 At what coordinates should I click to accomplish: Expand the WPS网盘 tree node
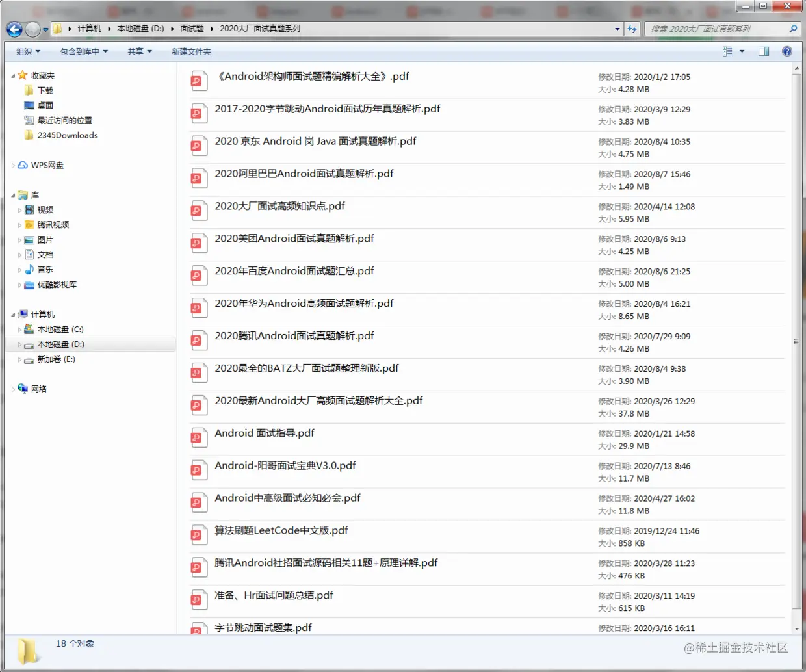click(x=13, y=166)
